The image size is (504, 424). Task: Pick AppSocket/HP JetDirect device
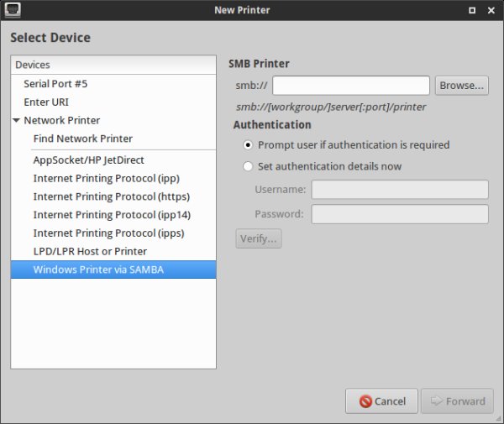(89, 160)
